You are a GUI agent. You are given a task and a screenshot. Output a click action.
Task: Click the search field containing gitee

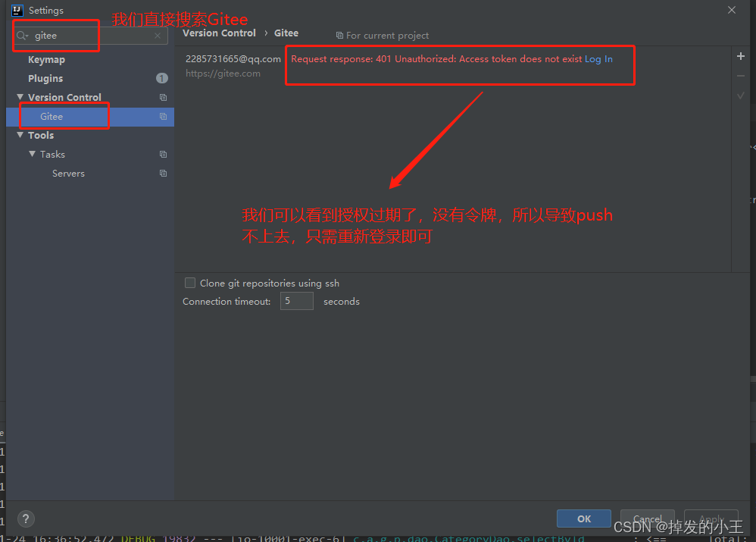[91, 36]
